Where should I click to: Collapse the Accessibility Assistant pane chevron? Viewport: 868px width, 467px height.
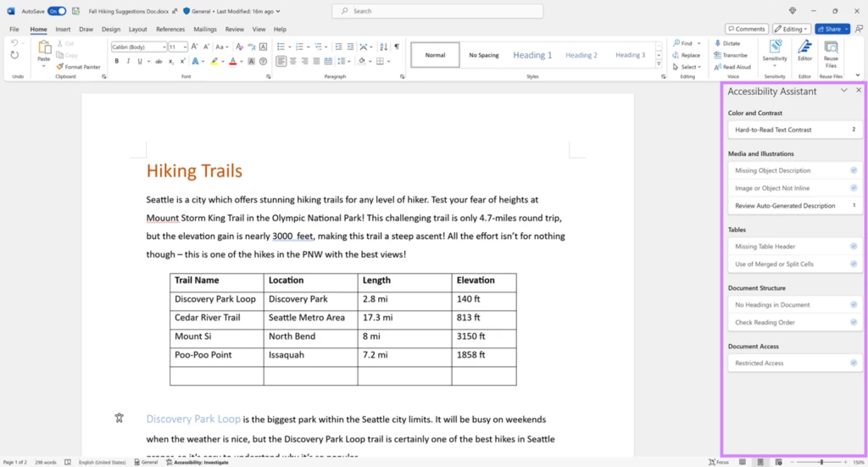pos(843,90)
